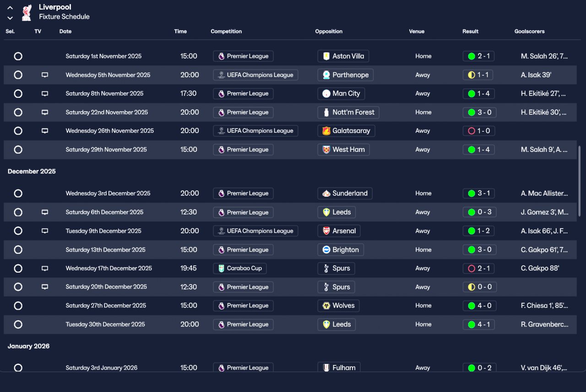Sort by the Time column header
Screen dimensions: 586x392
(x=180, y=32)
